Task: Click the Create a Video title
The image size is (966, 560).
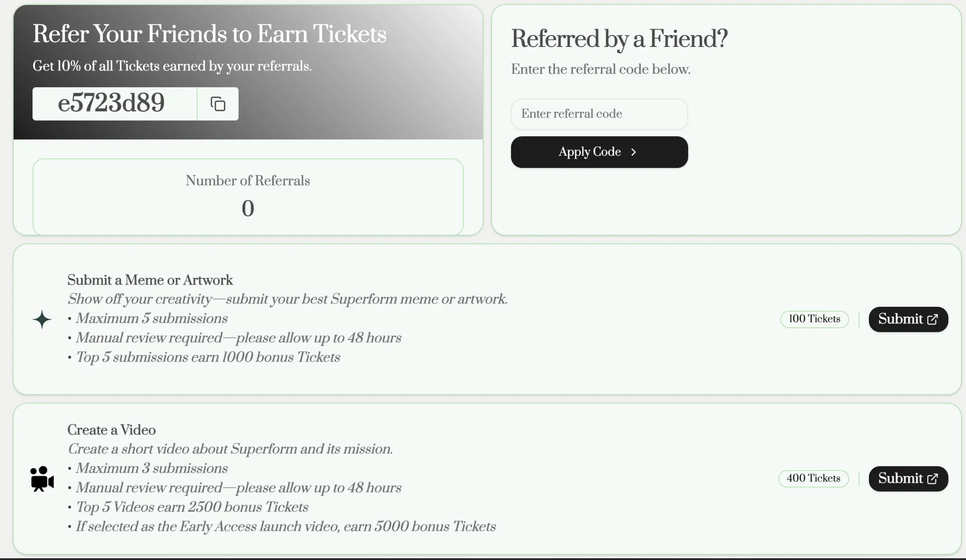Action: coord(112,429)
